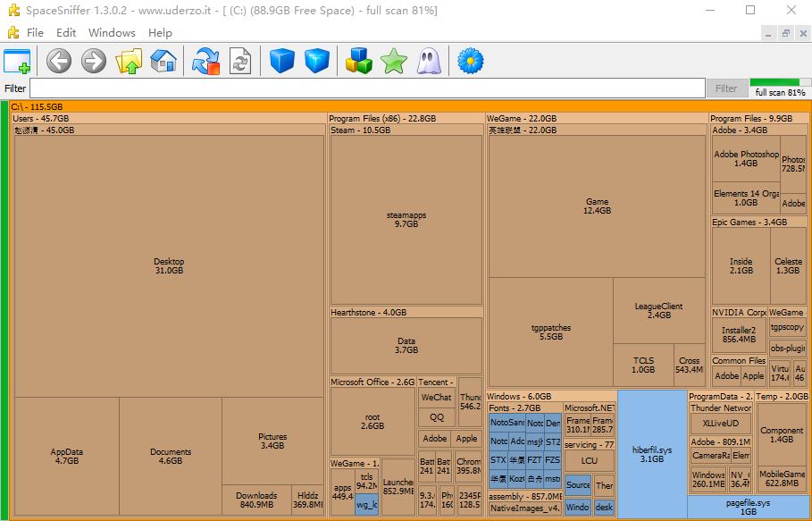This screenshot has width=812, height=521.
Task: Toggle the ghost unknown space display
Action: tap(428, 61)
